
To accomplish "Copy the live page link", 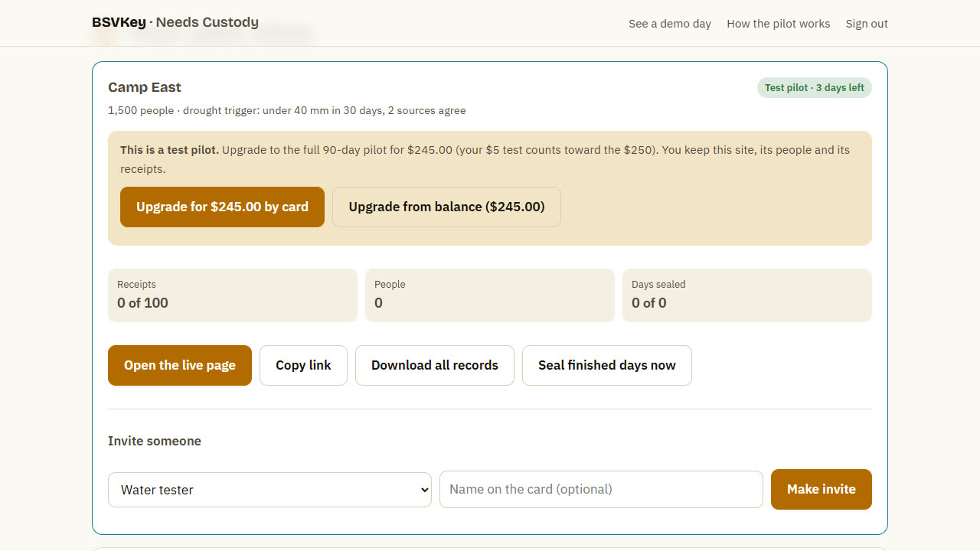I will pos(303,365).
